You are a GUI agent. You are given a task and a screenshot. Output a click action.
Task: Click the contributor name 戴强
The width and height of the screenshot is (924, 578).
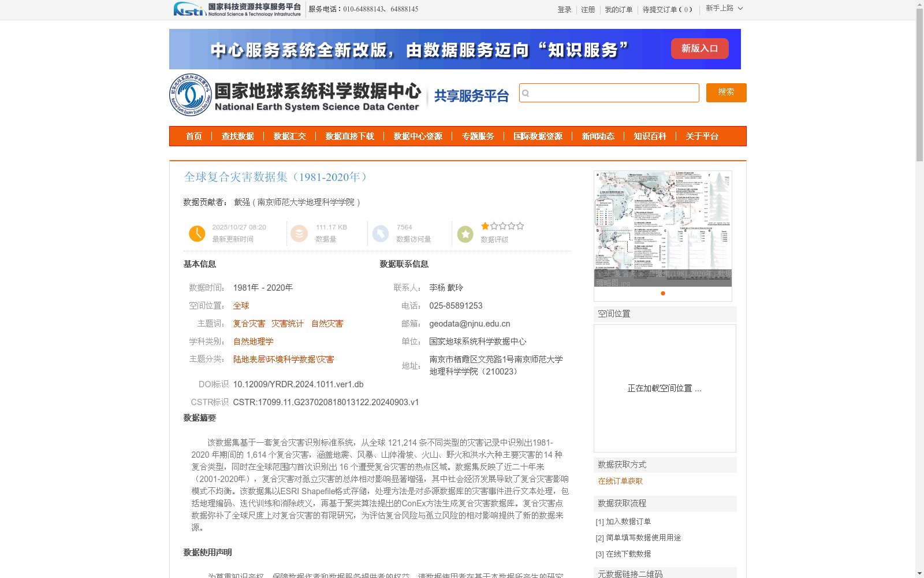click(x=242, y=202)
